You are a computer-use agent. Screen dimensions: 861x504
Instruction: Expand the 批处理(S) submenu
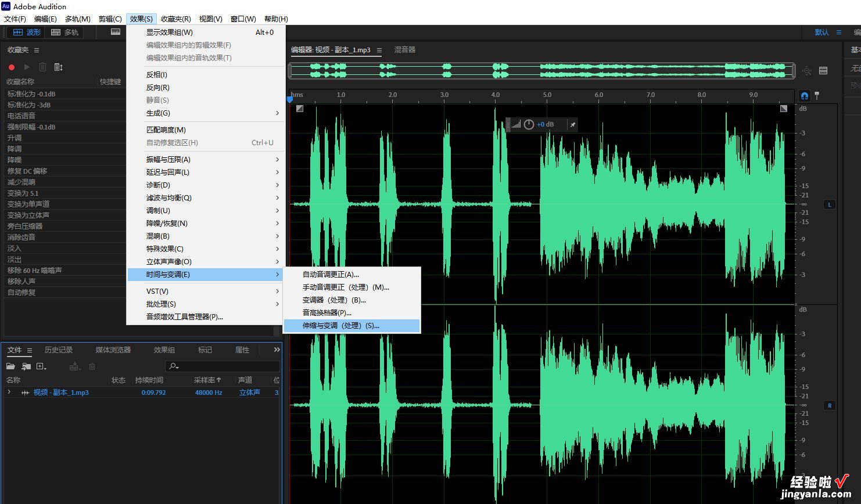(206, 304)
